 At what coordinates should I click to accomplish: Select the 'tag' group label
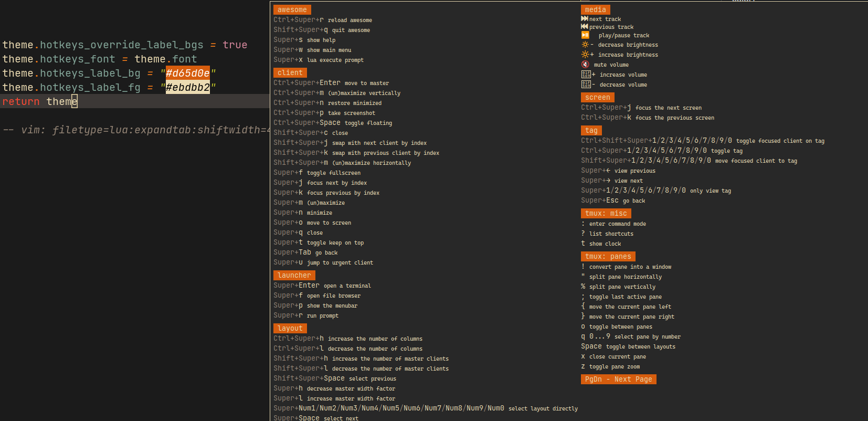click(x=591, y=130)
